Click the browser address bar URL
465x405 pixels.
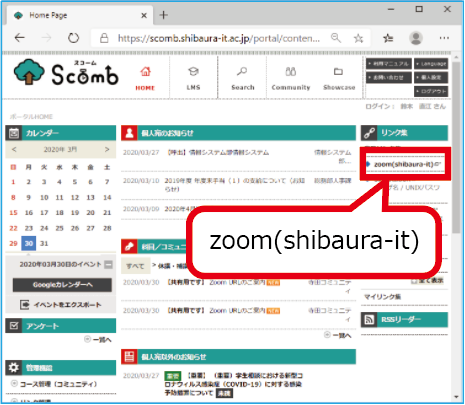(x=219, y=38)
